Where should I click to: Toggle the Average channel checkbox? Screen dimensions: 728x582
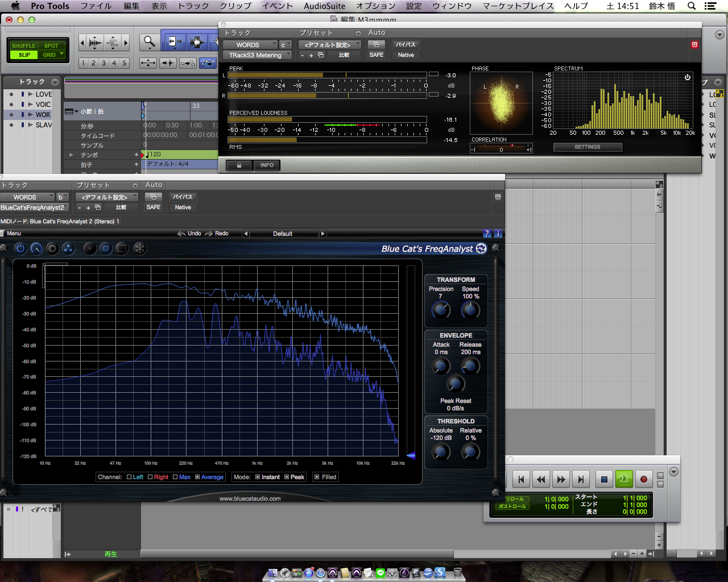click(197, 477)
